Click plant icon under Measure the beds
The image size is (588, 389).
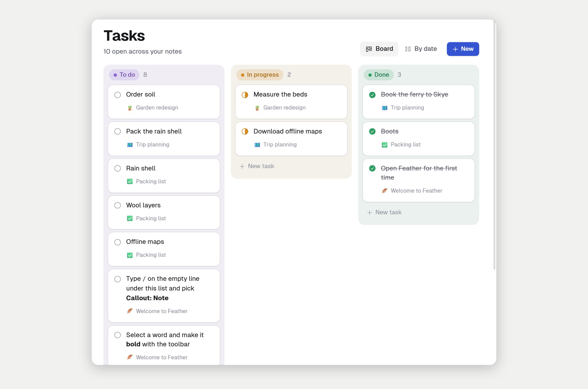coord(257,108)
